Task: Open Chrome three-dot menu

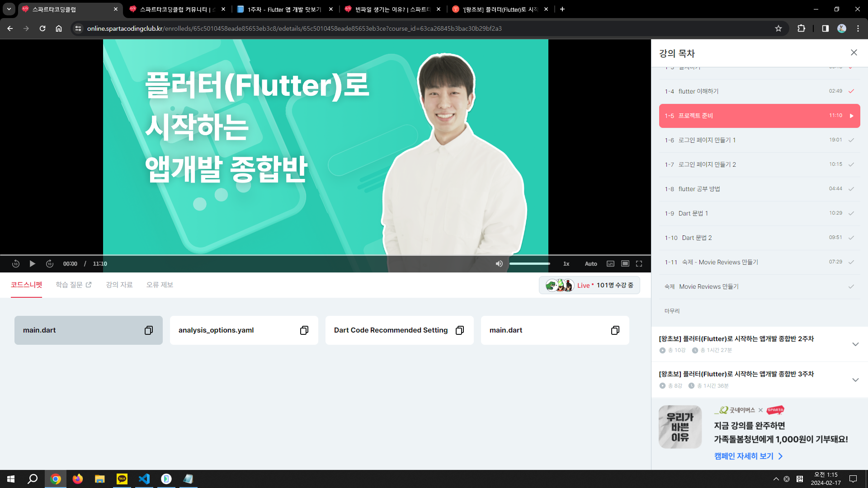Action: click(x=858, y=28)
